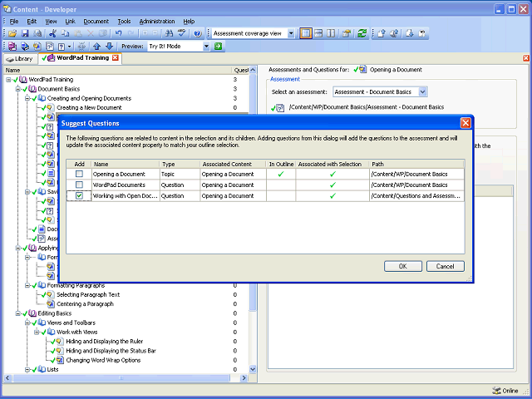The width and height of the screenshot is (532, 399).
Task: Click the New Topic icon
Action: coord(37,47)
